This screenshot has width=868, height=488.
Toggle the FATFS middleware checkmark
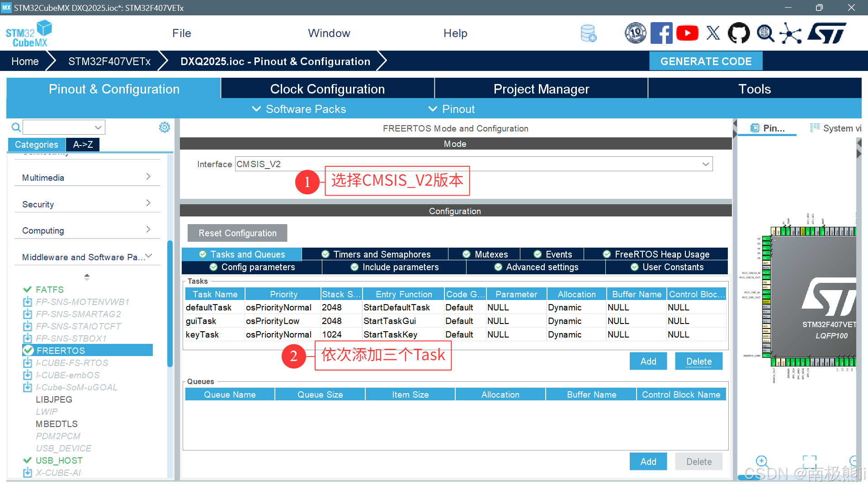(27, 290)
